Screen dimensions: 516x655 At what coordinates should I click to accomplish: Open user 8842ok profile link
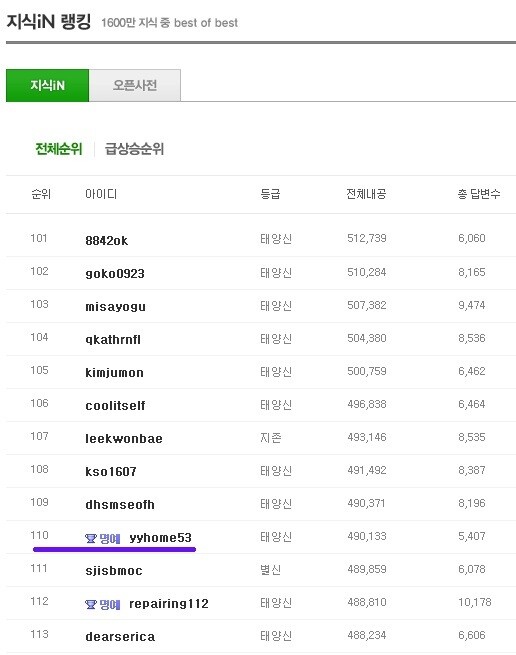107,241
